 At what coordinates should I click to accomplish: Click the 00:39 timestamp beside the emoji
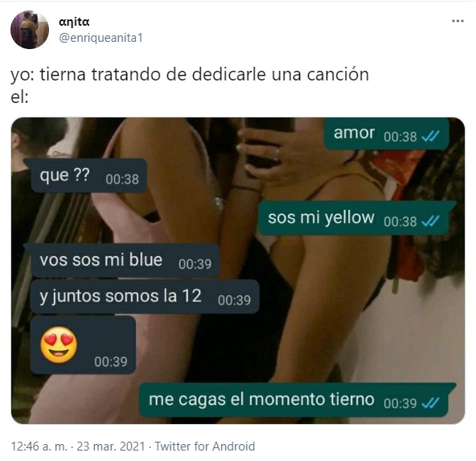coord(110,362)
